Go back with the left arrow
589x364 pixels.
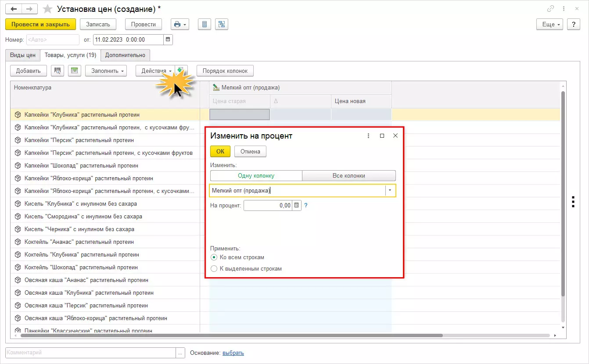point(13,9)
